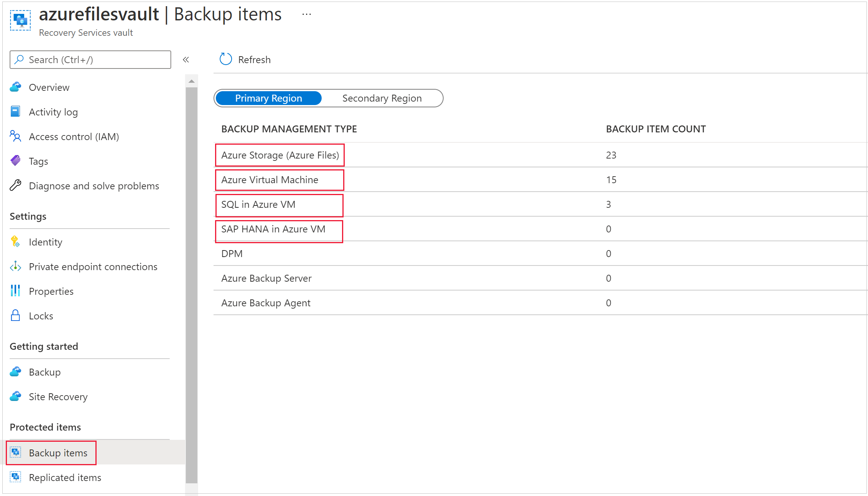868x496 pixels.
Task: Click the Activity log icon
Action: (15, 112)
